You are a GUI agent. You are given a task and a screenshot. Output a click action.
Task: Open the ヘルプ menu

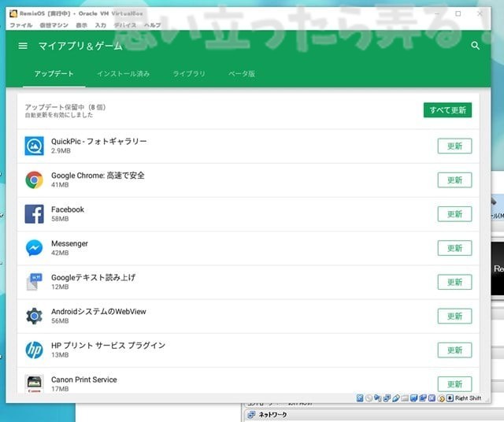click(152, 25)
